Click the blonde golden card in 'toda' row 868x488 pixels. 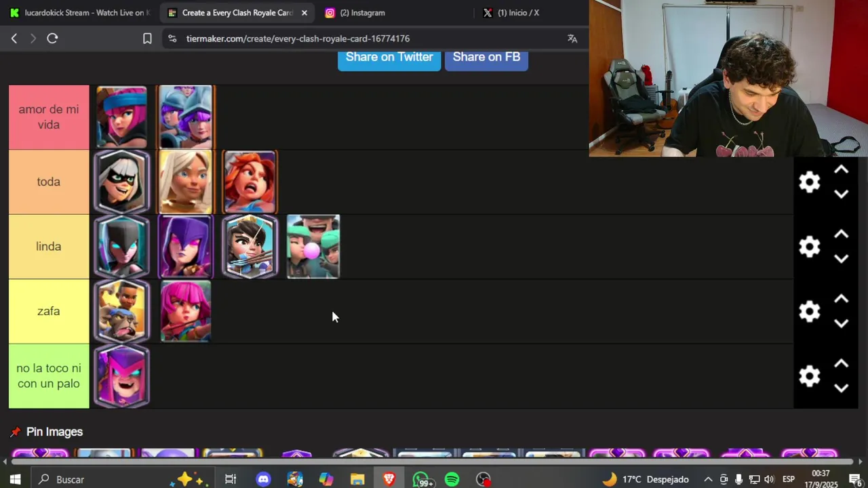pos(186,182)
